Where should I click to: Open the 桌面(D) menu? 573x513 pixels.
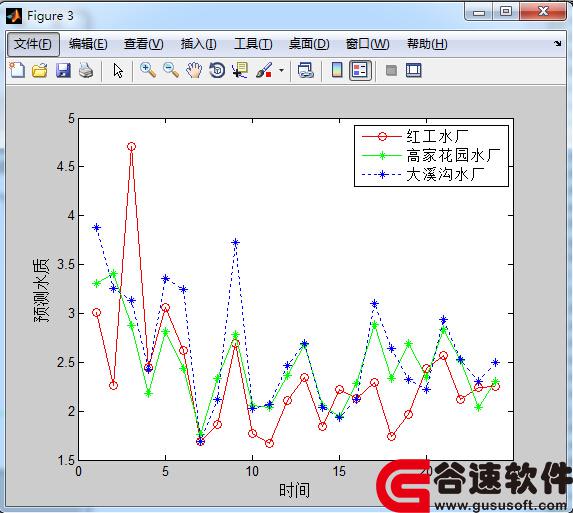309,44
